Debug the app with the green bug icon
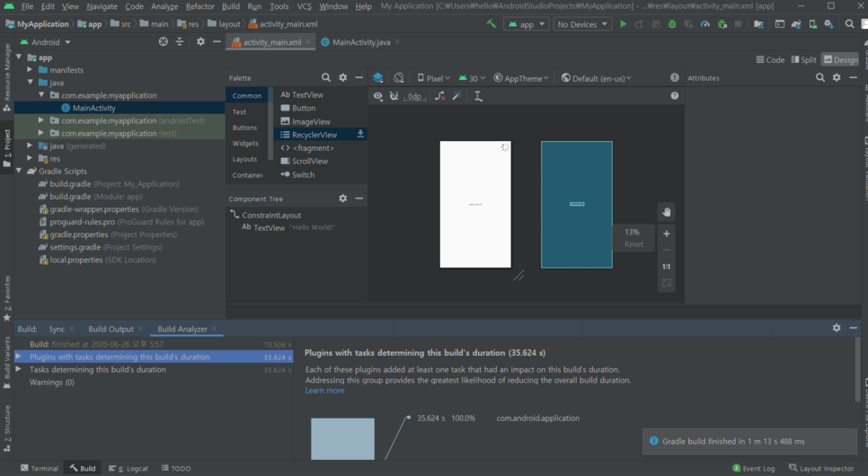Viewport: 868px width, 476px height. pyautogui.click(x=672, y=24)
